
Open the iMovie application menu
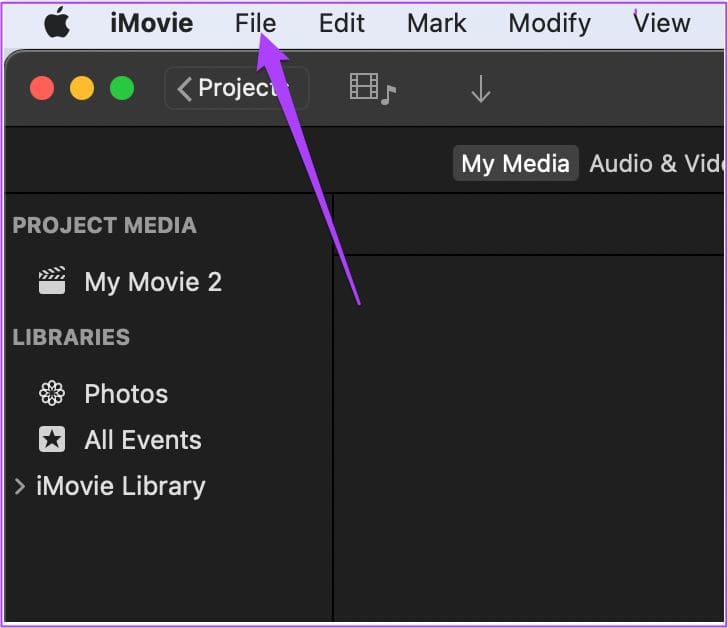152,23
